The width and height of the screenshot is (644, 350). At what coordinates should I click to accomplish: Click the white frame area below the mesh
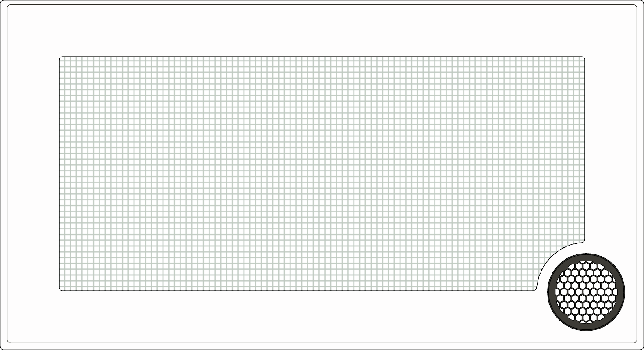(x=298, y=316)
